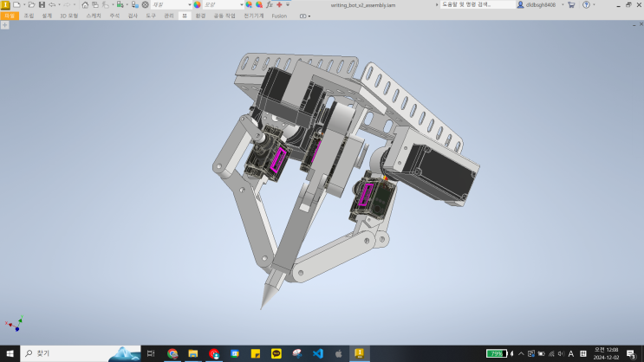
Task: Switch to the Sketch tab (스케치)
Action: pos(94,16)
